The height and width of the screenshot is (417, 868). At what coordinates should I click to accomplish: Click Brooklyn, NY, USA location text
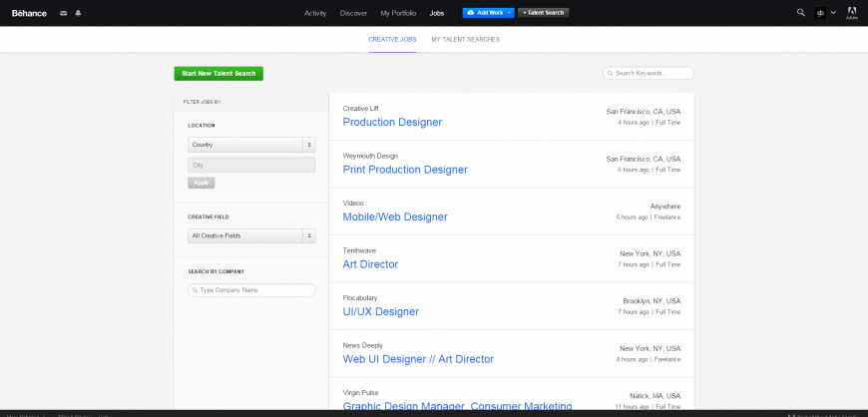pyautogui.click(x=651, y=301)
